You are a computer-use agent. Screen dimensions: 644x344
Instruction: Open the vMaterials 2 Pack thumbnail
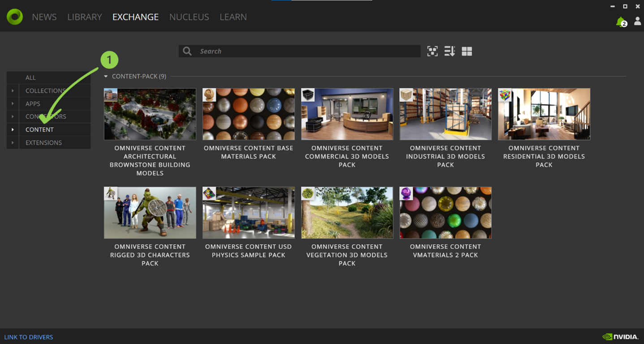click(446, 213)
